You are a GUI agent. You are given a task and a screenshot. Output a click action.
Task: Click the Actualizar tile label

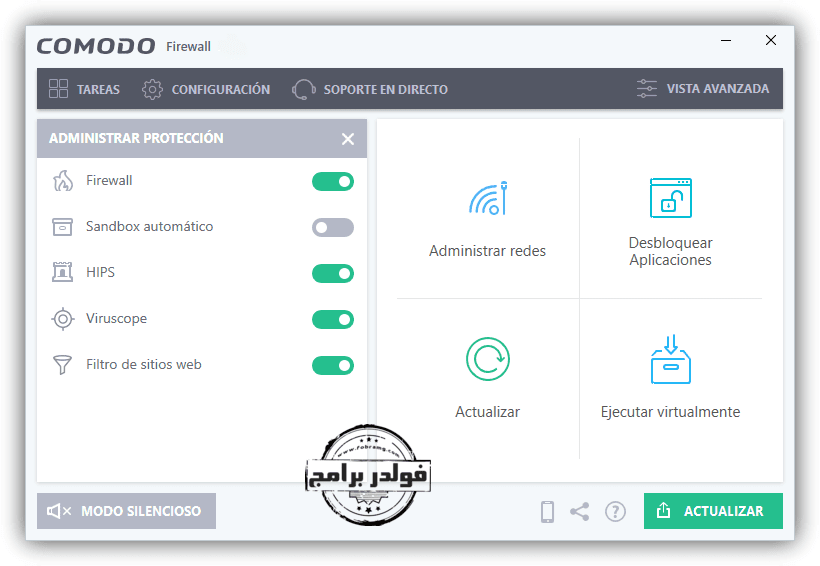click(487, 412)
